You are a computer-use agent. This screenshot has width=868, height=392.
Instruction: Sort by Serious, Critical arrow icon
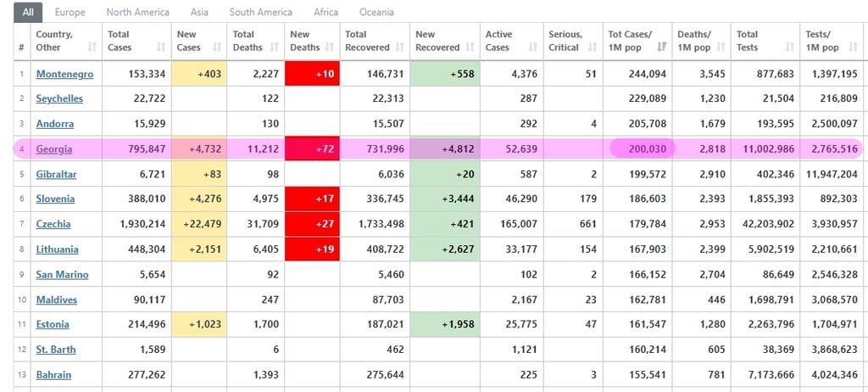[x=591, y=48]
